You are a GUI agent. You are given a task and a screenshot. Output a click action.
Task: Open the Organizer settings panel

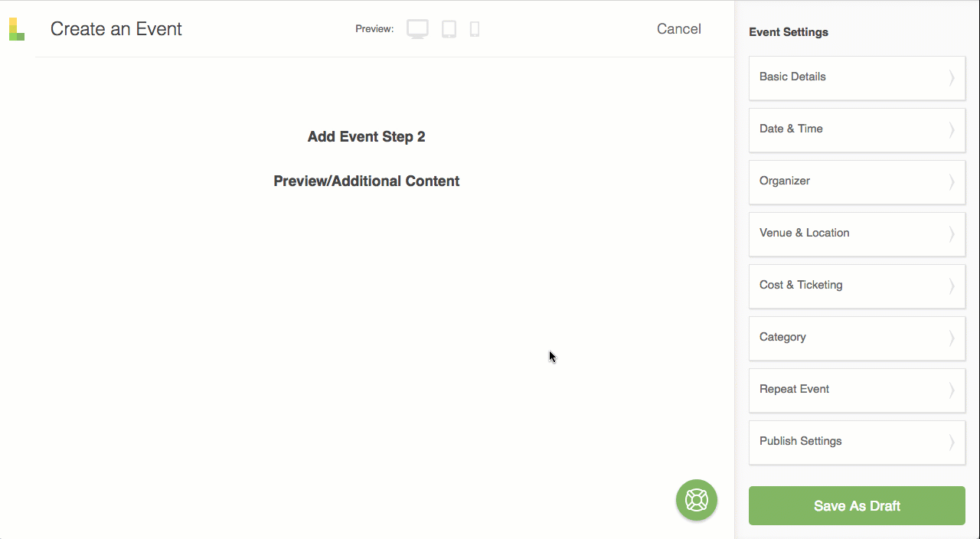pos(857,181)
